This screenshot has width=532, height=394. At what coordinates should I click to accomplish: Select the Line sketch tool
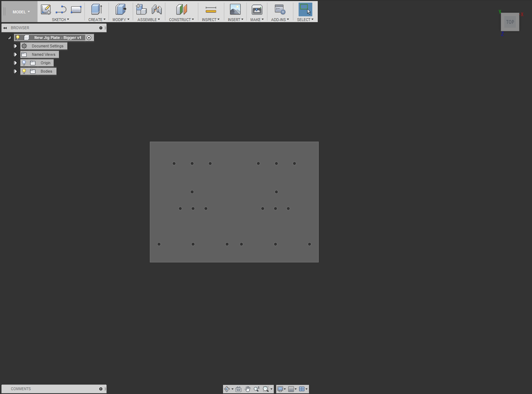[61, 9]
